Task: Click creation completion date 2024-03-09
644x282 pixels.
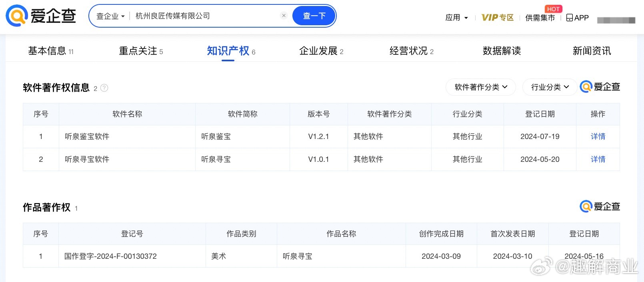Action: pos(441,256)
